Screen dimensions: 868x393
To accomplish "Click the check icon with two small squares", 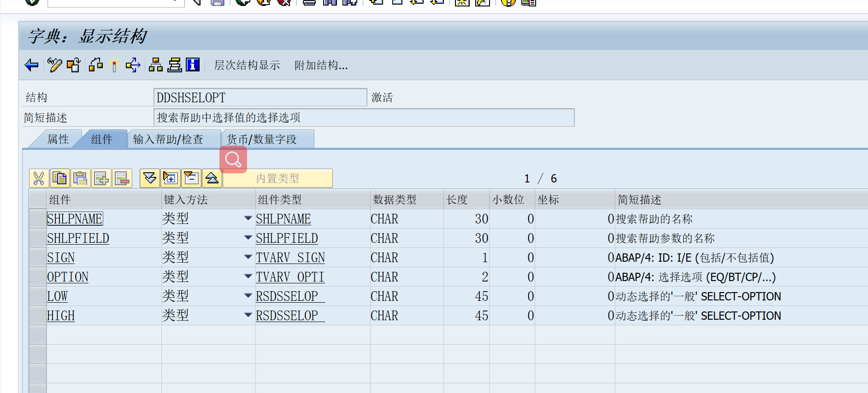I will pos(96,65).
